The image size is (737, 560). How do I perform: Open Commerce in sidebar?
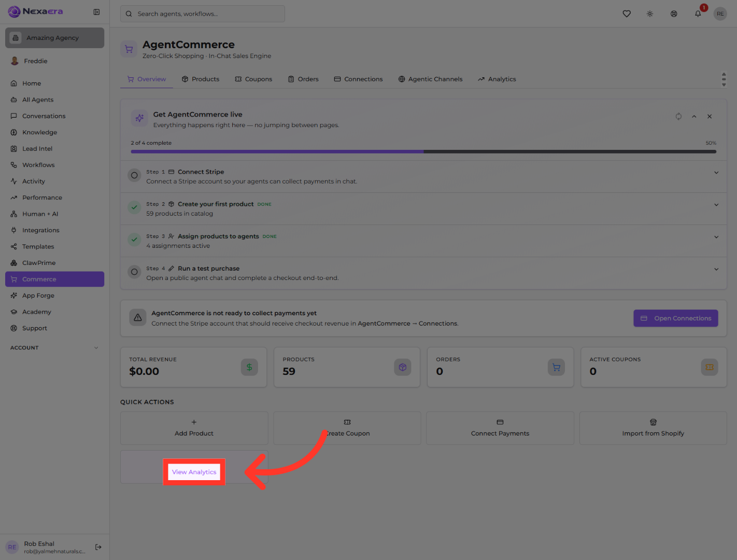tap(54, 279)
